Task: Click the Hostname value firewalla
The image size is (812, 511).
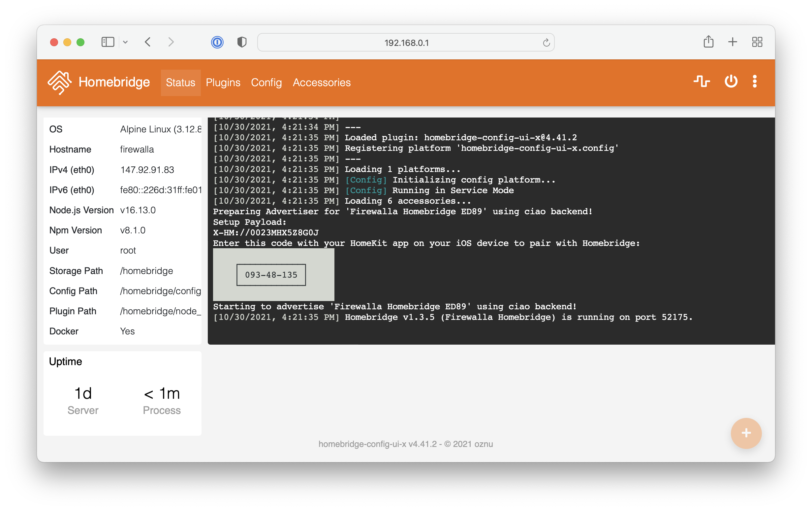Action: [x=137, y=150]
